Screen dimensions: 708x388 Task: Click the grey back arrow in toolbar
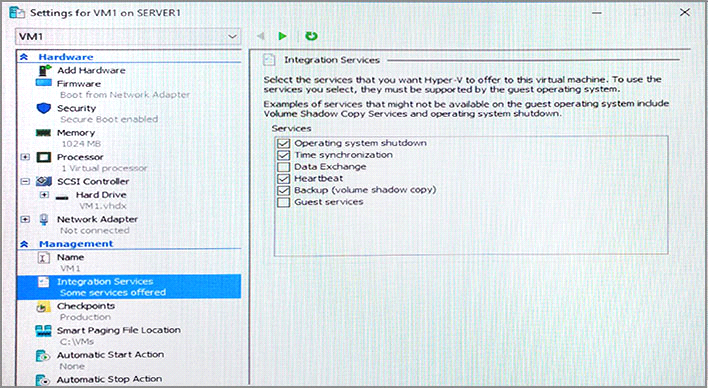(261, 36)
